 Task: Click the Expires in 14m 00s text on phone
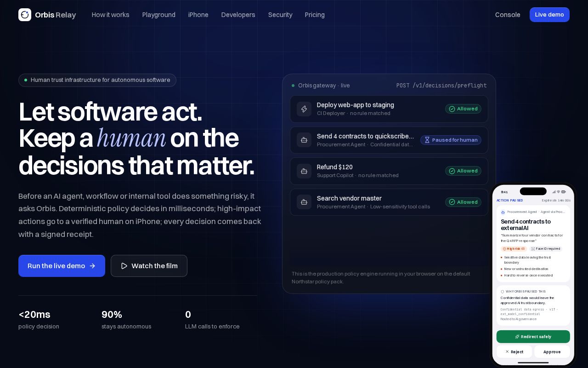pyautogui.click(x=556, y=201)
